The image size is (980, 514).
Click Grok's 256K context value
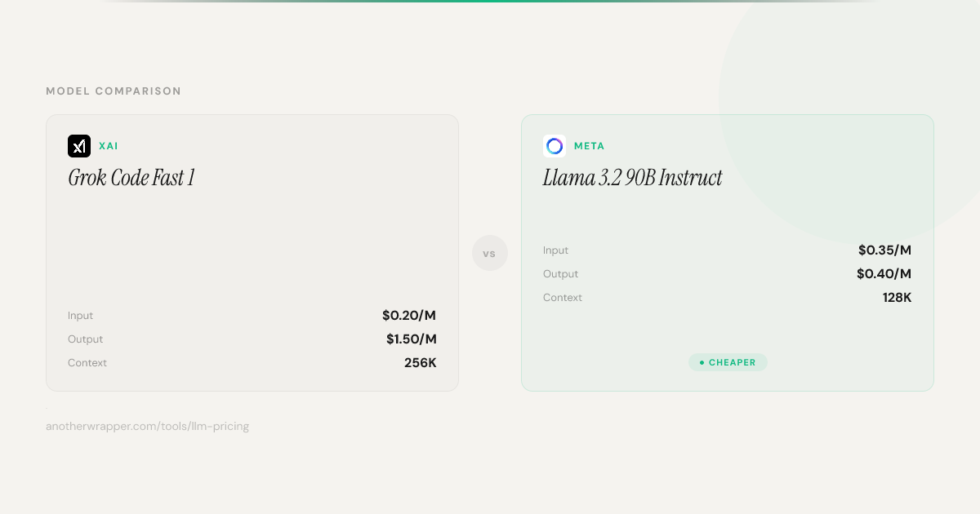pyautogui.click(x=420, y=363)
